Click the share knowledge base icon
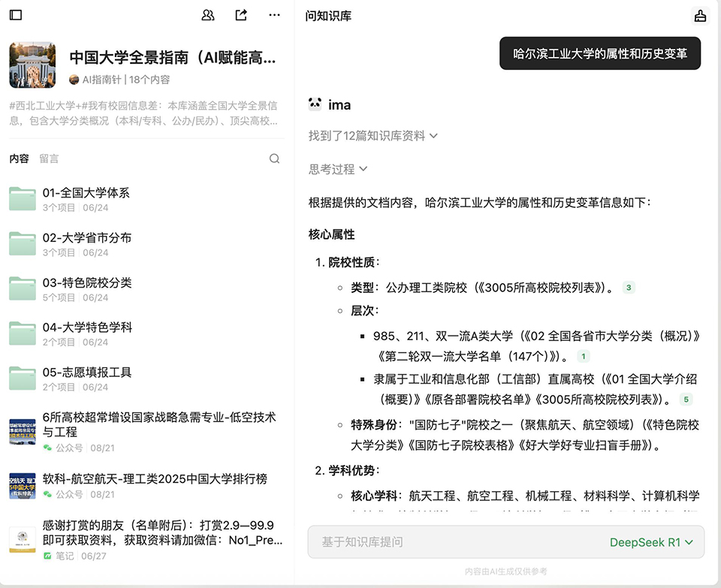 point(241,15)
